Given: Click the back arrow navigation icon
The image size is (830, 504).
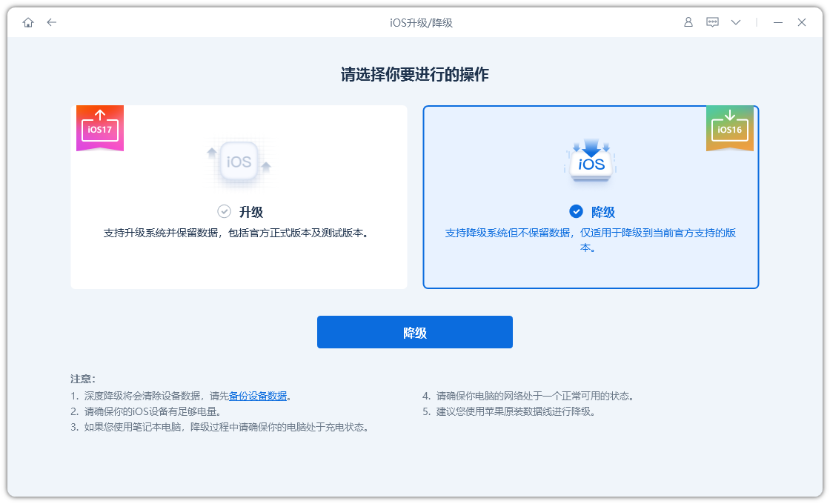Looking at the screenshot, I should coord(51,22).
